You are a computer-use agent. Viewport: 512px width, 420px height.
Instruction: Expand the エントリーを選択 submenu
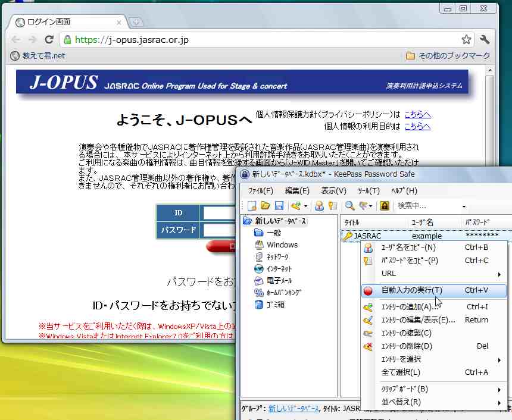(434, 359)
